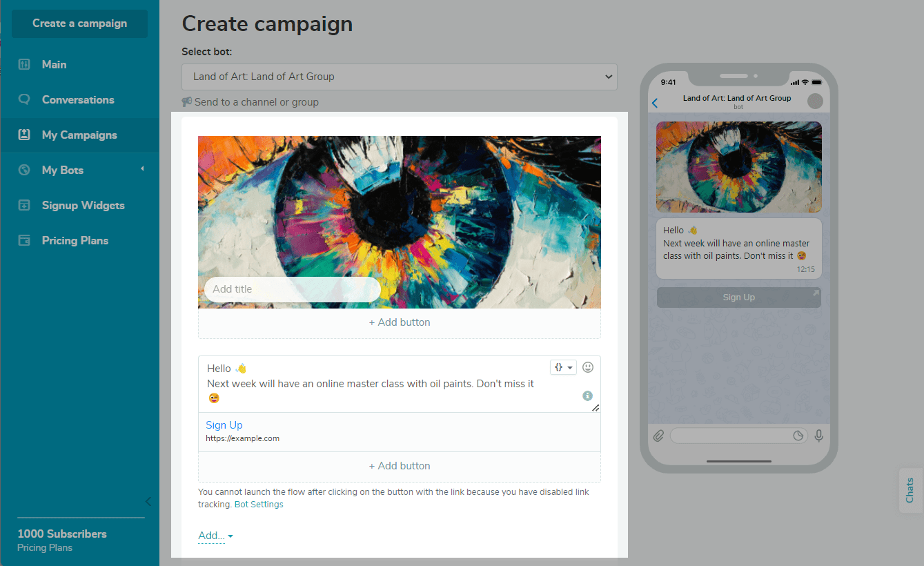924x566 pixels.
Task: Click the emoji picker smiley icon
Action: point(588,367)
